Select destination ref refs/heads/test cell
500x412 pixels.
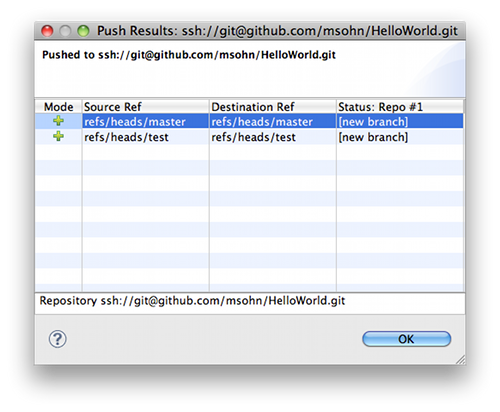tap(273, 137)
